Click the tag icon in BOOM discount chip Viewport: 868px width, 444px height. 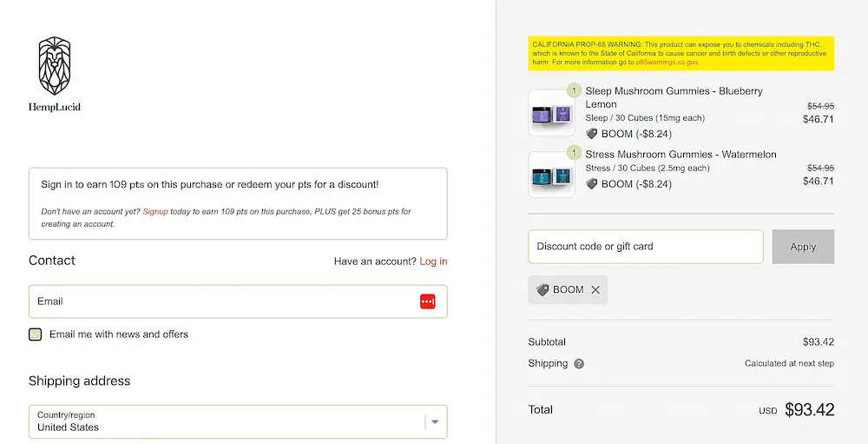(x=542, y=290)
